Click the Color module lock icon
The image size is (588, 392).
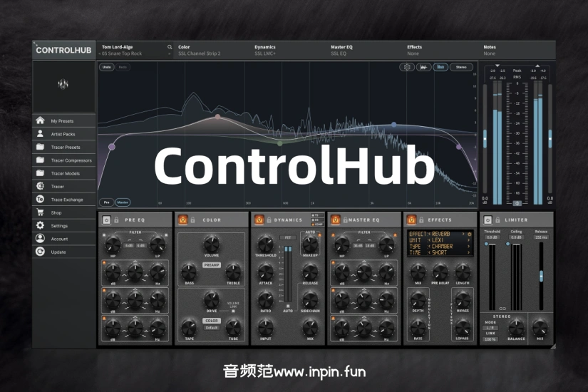[192, 220]
